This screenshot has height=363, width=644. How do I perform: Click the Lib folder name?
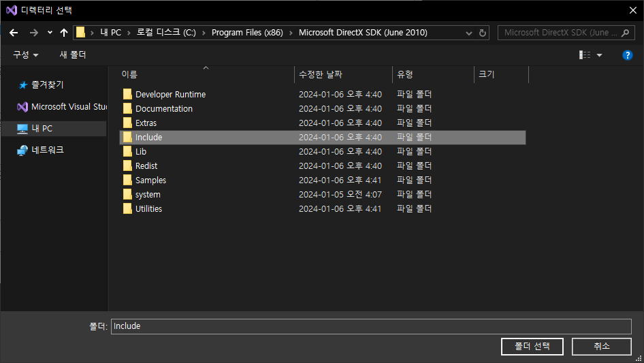[141, 152]
